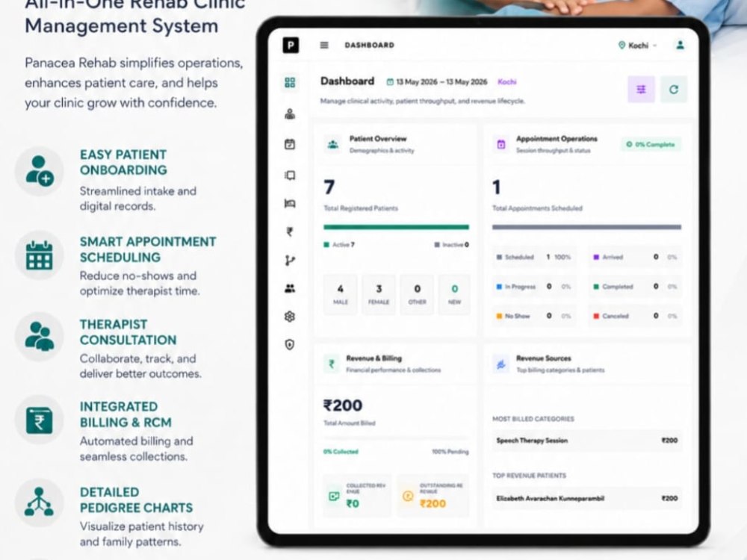Click the green refresh button
The width and height of the screenshot is (747, 560).
click(x=674, y=90)
